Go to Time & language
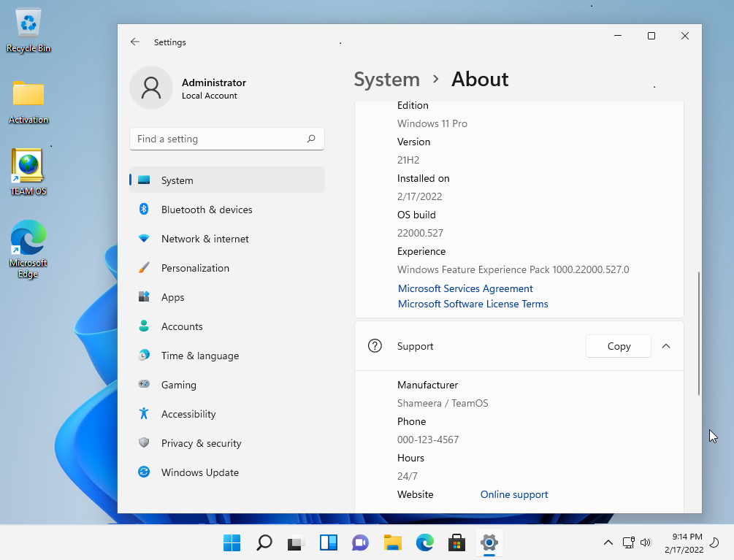This screenshot has height=560, width=734. [226, 356]
